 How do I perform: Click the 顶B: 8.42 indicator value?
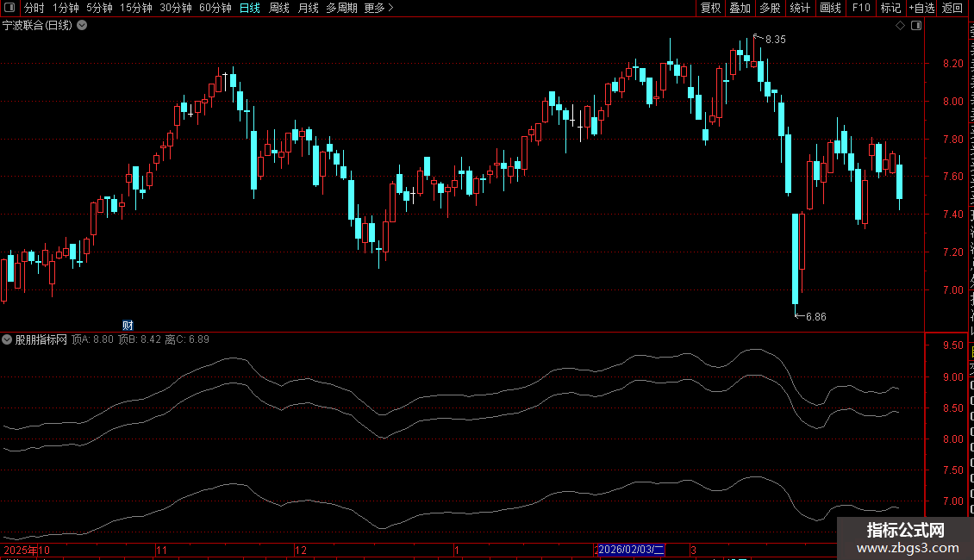point(140,339)
